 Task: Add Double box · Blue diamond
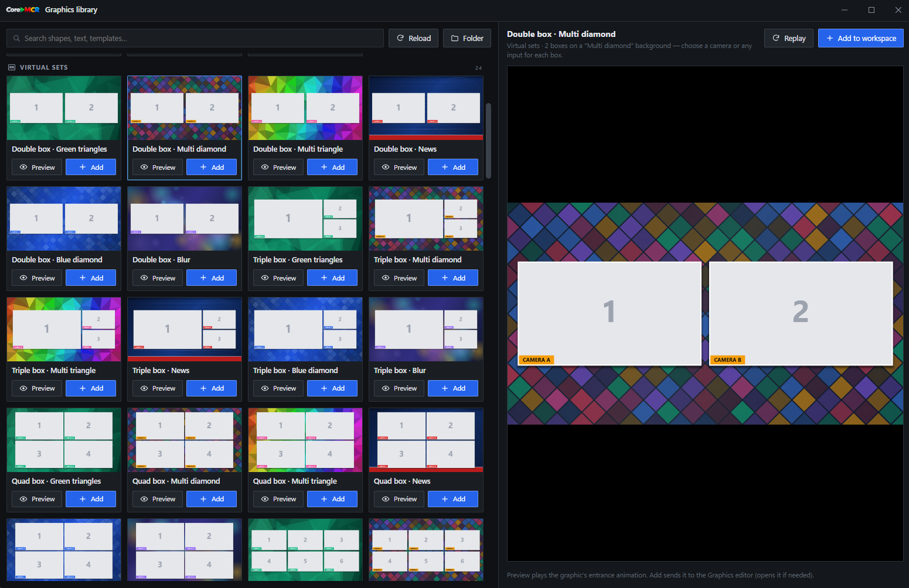pyautogui.click(x=91, y=278)
